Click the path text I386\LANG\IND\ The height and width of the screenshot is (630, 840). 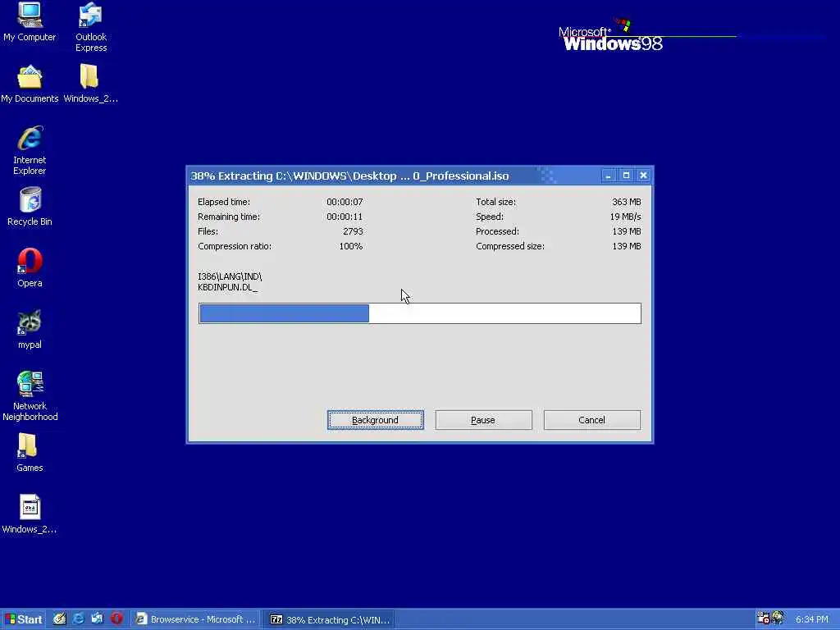click(x=230, y=277)
